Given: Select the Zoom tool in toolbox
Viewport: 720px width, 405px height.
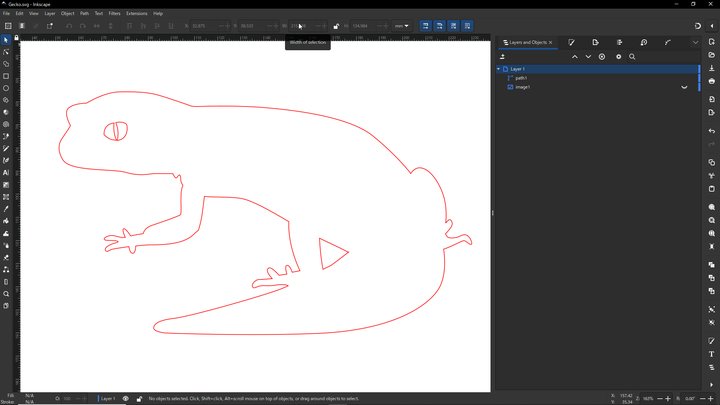Looking at the screenshot, I should click(x=6, y=294).
